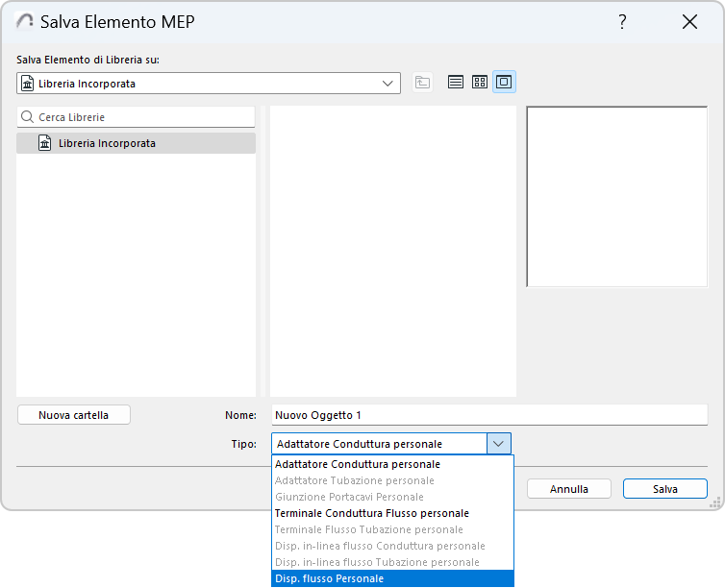
Task: Click the dialog resize grip corner
Action: (x=715, y=503)
